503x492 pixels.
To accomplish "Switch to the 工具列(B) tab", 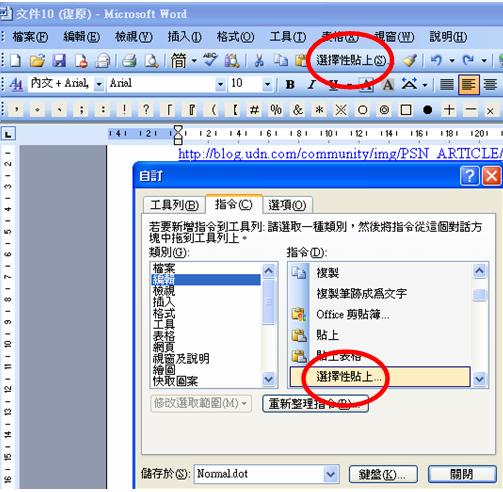I will pyautogui.click(x=174, y=205).
